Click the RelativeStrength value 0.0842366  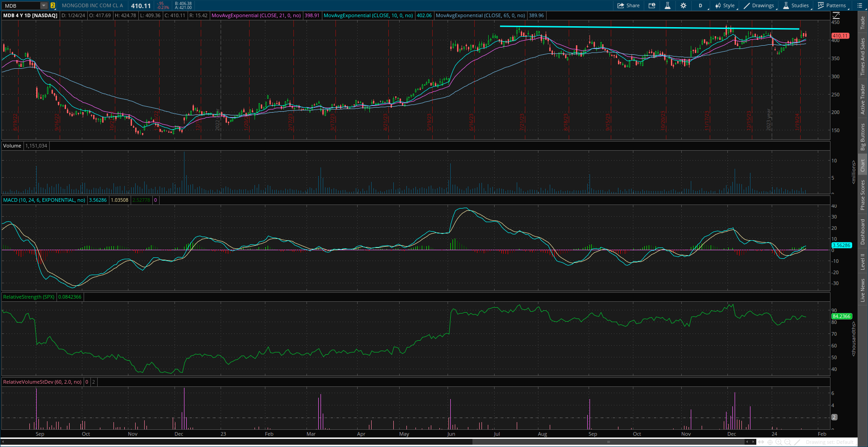(70, 297)
